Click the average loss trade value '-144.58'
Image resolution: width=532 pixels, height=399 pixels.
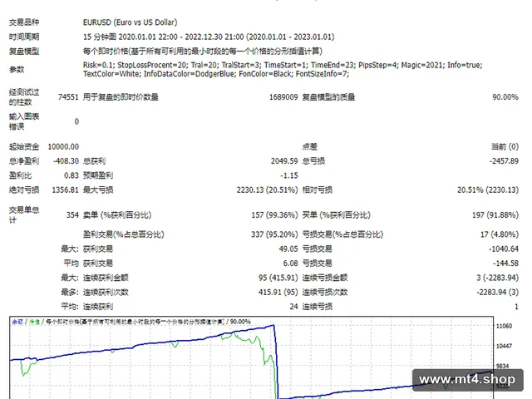[505, 264]
